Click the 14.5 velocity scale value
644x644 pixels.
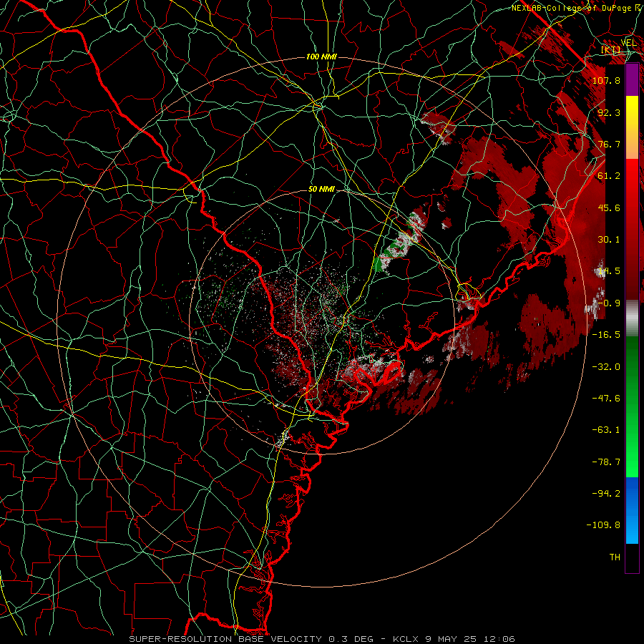coord(609,271)
